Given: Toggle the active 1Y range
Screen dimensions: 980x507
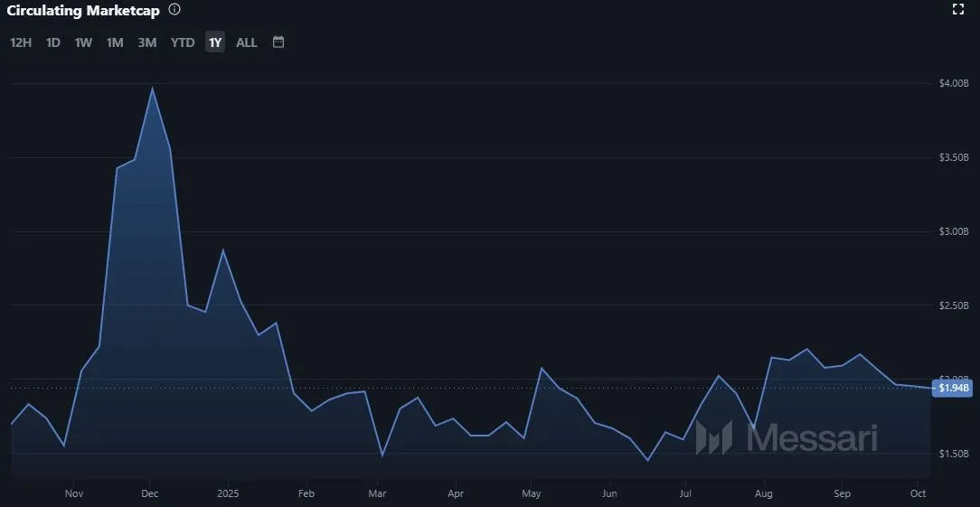Looking at the screenshot, I should point(215,42).
